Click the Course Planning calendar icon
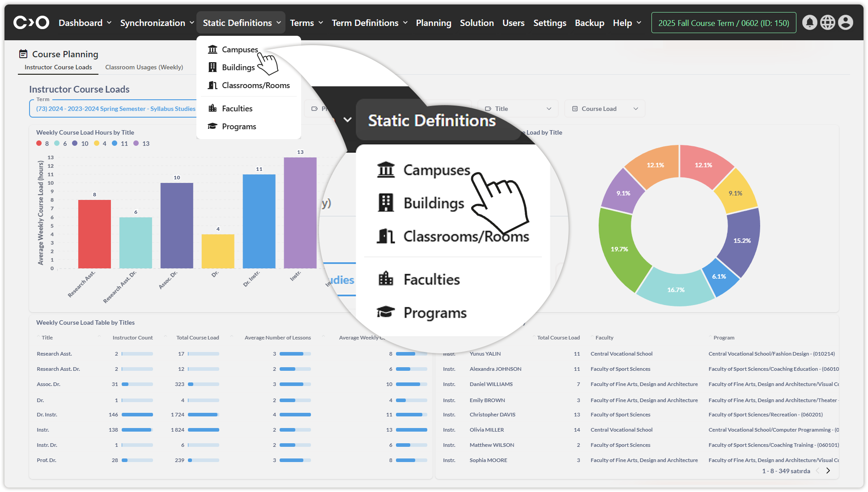The width and height of the screenshot is (868, 492). coord(23,54)
